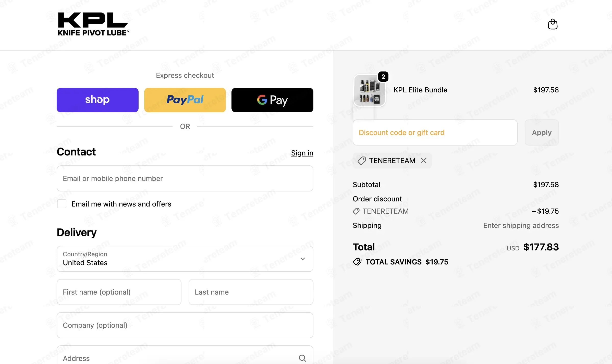Pay with Shop Pay express button
This screenshot has height=364, width=612.
point(97,100)
